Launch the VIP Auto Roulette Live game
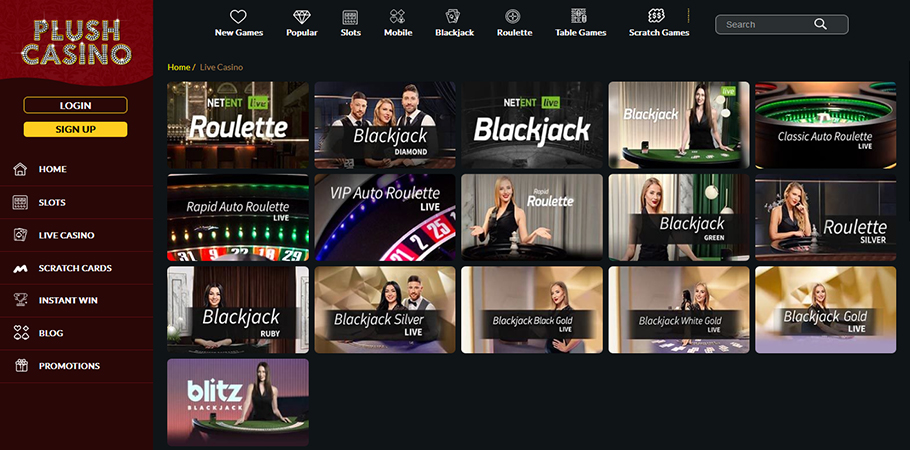Screen dimensions: 910x450 [385, 218]
